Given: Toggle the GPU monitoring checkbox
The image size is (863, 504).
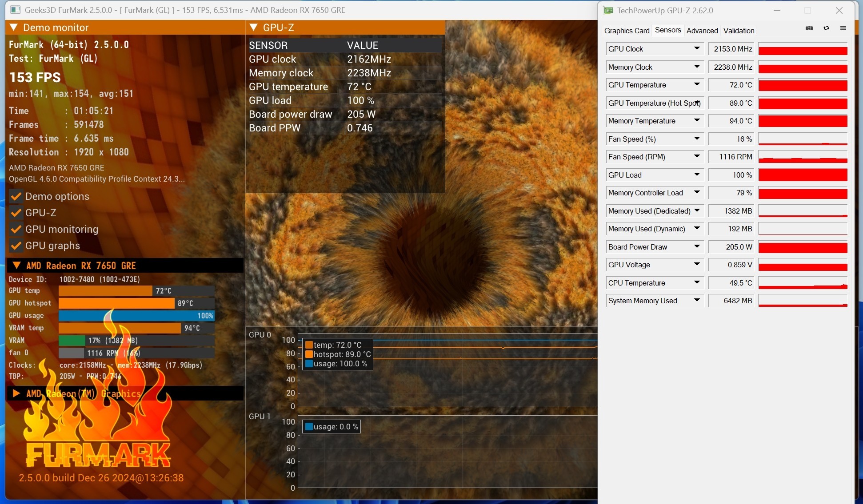Looking at the screenshot, I should (16, 229).
